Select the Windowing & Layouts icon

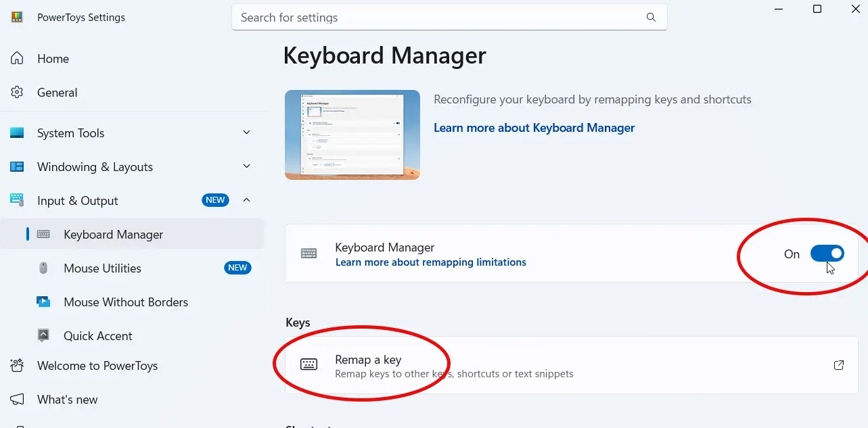tap(16, 167)
